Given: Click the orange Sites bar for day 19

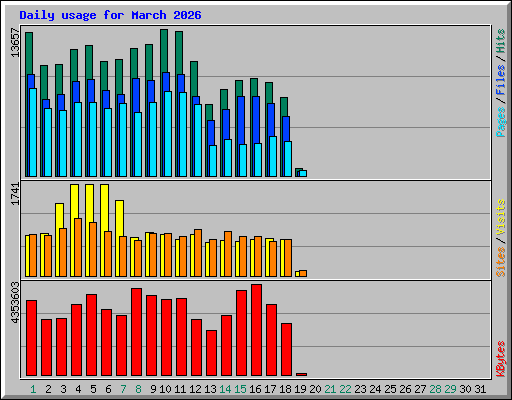Looking at the screenshot, I should click(x=303, y=274).
